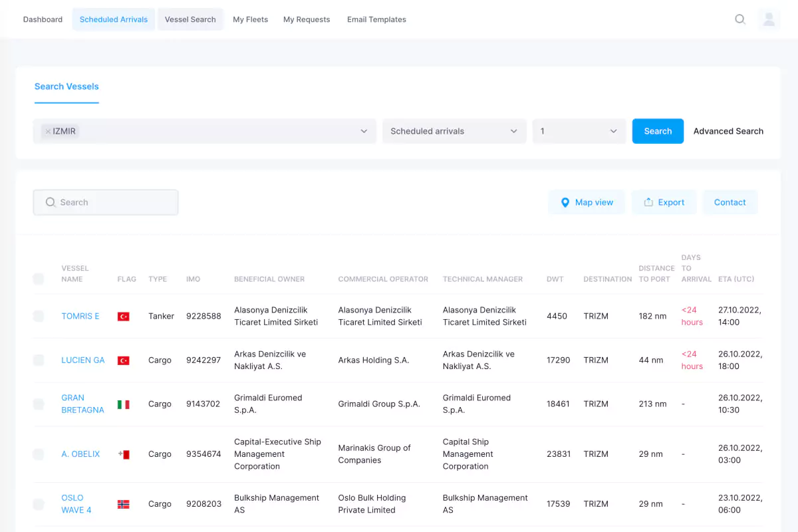Tick the select-all checkbox in table header
The image size is (798, 532).
coord(39,279)
